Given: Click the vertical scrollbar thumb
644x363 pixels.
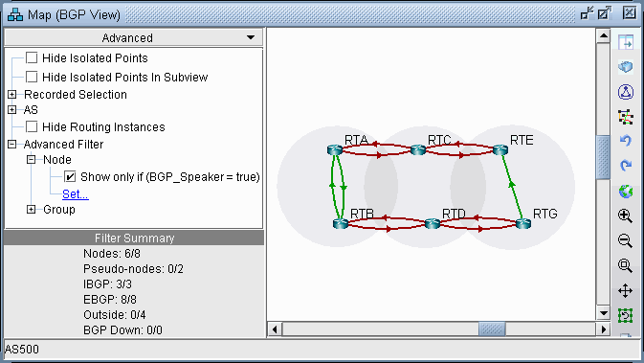Looking at the screenshot, I should pyautogui.click(x=604, y=157).
